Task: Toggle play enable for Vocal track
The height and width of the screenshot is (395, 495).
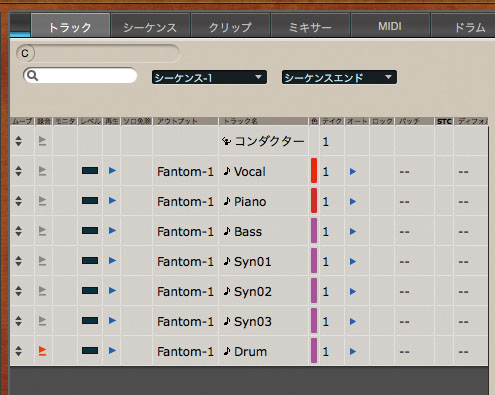Action: coord(112,171)
